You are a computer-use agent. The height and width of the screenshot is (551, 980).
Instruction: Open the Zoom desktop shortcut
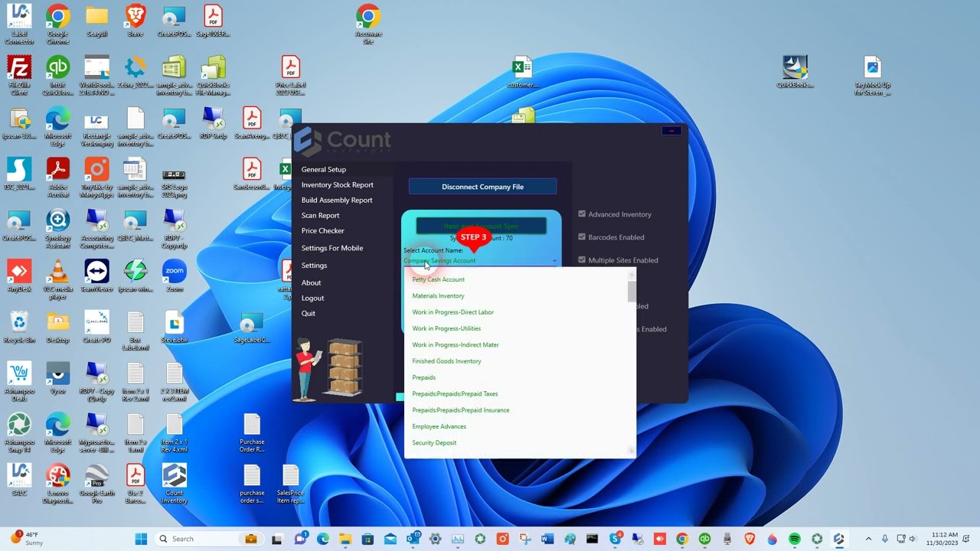point(174,275)
